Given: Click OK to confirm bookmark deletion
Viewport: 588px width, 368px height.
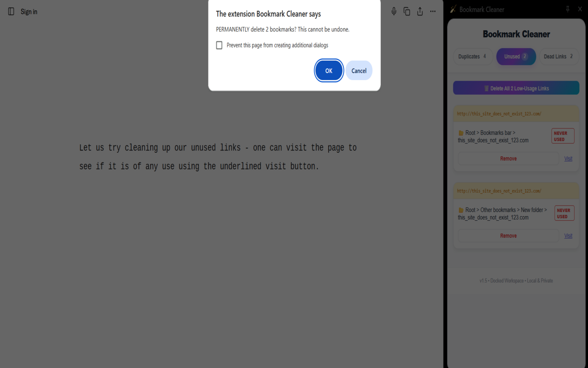Looking at the screenshot, I should [328, 70].
